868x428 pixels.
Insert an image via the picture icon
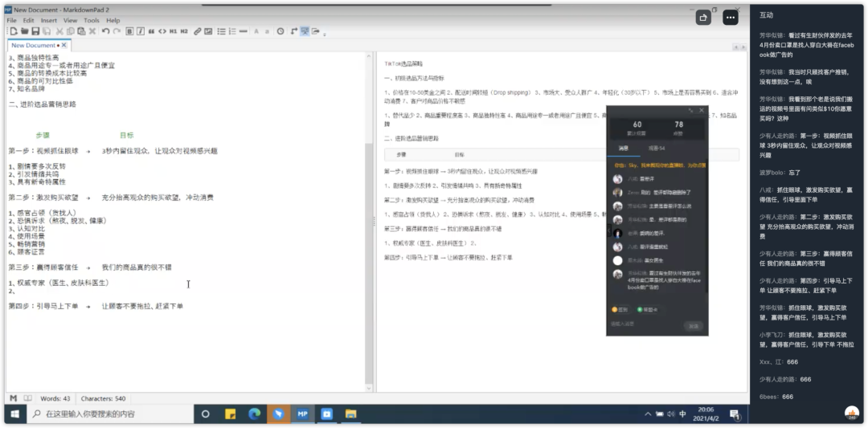tap(208, 31)
